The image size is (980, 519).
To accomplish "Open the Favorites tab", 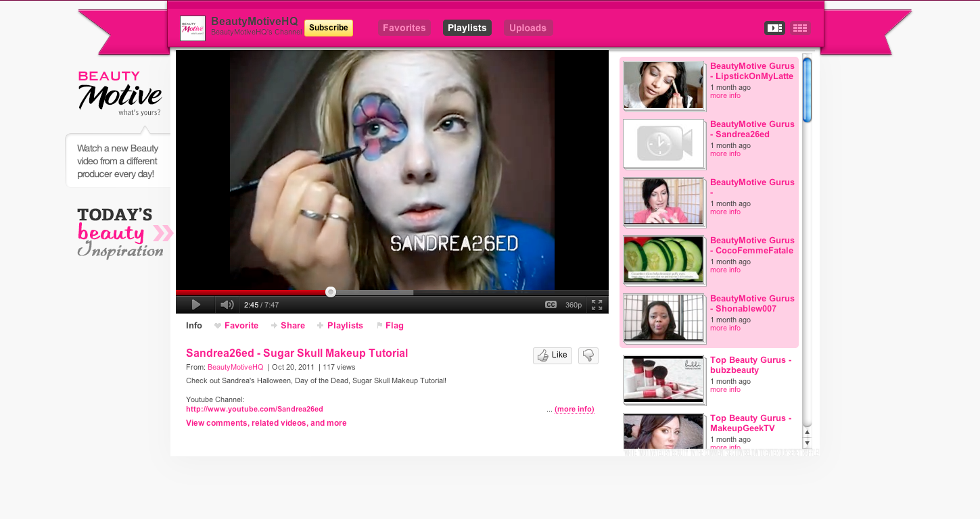I will [x=404, y=28].
